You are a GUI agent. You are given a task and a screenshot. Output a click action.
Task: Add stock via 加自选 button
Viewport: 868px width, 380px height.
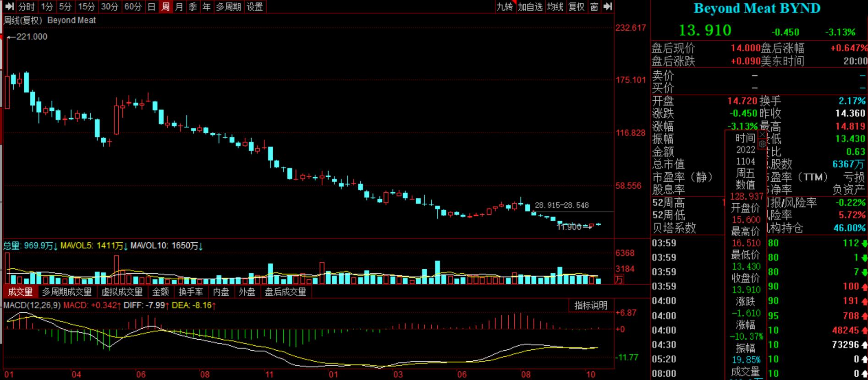[x=530, y=6]
